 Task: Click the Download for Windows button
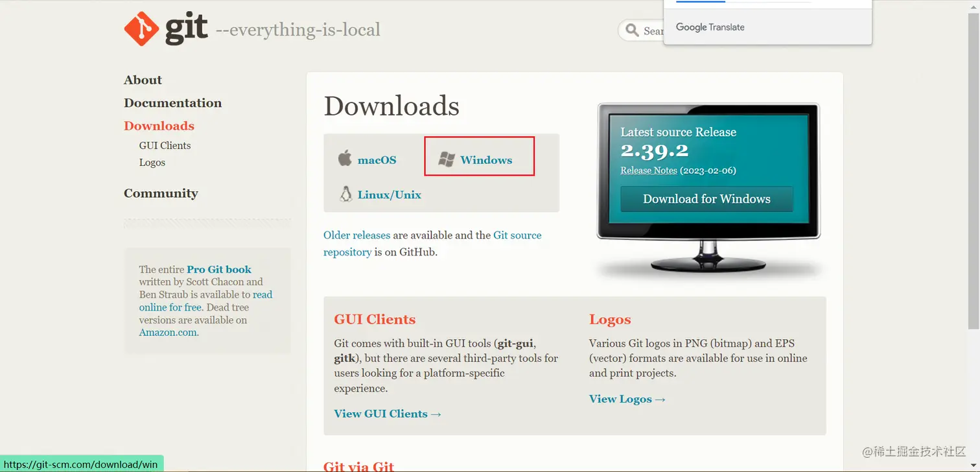click(706, 199)
